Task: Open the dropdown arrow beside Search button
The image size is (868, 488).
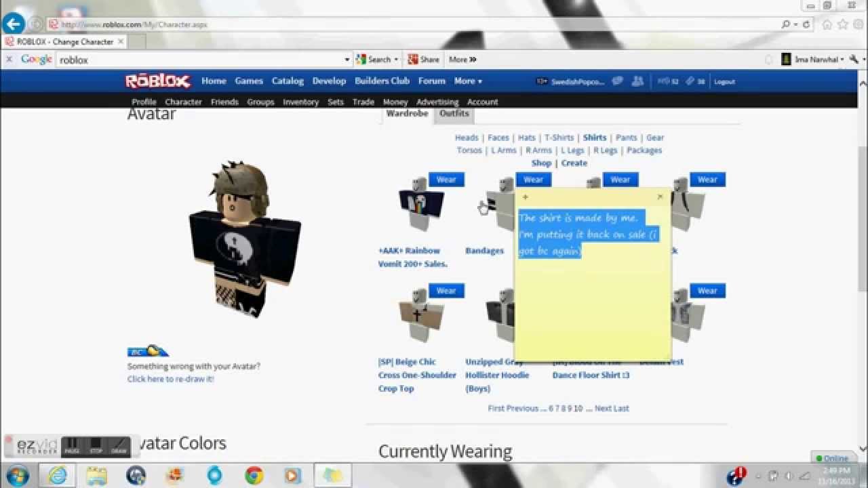Action: pyautogui.click(x=396, y=60)
